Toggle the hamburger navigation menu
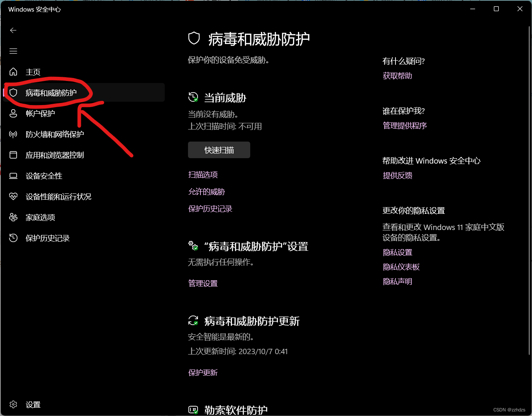This screenshot has height=416, width=532. [13, 51]
